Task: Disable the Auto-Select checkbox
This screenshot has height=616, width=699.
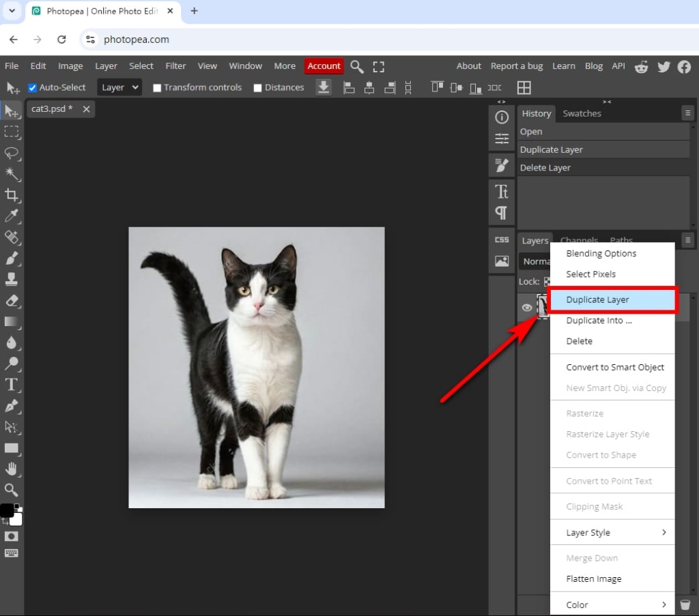Action: point(31,87)
